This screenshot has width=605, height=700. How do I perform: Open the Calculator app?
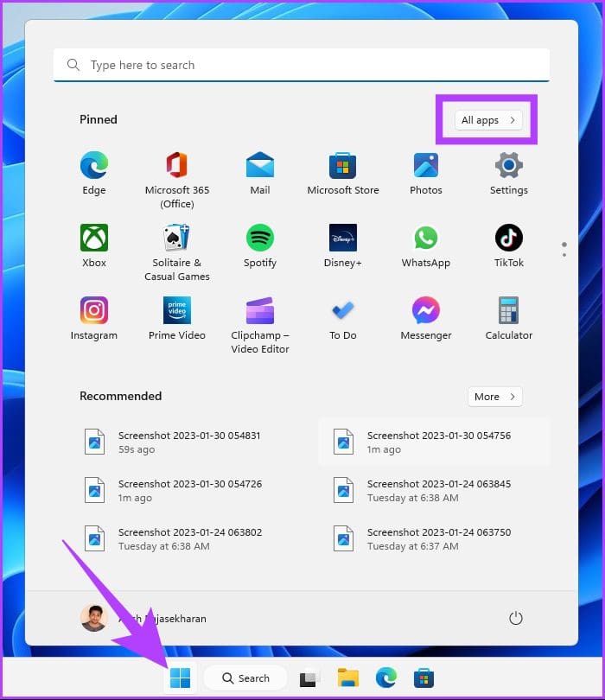pyautogui.click(x=508, y=318)
